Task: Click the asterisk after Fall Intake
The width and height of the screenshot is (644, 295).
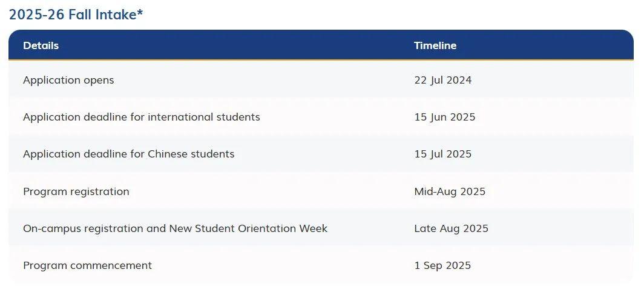Action: click(x=140, y=12)
